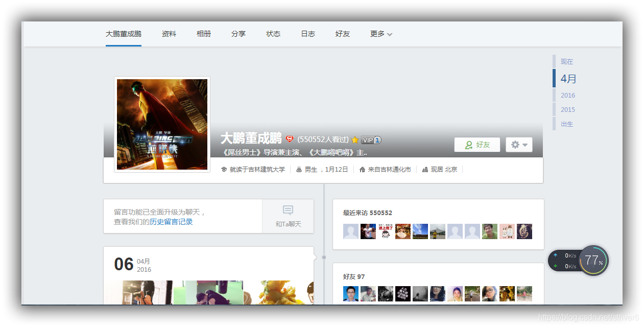The height and width of the screenshot is (327, 644).
Task: Open recent visitor avatar of person in yellow shirt
Action: pos(438,231)
